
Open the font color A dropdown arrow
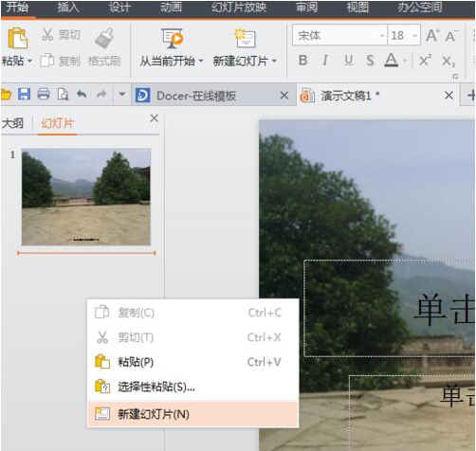click(x=405, y=61)
